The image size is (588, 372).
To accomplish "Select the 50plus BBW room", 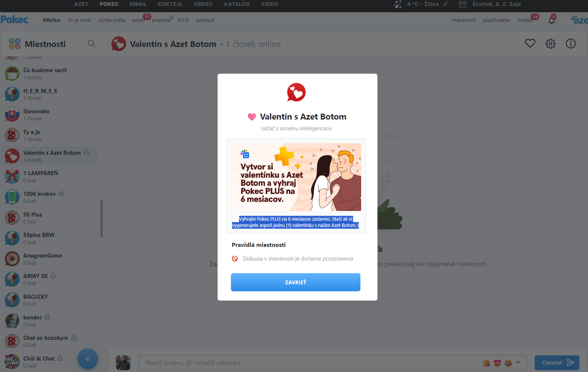I will (49, 238).
